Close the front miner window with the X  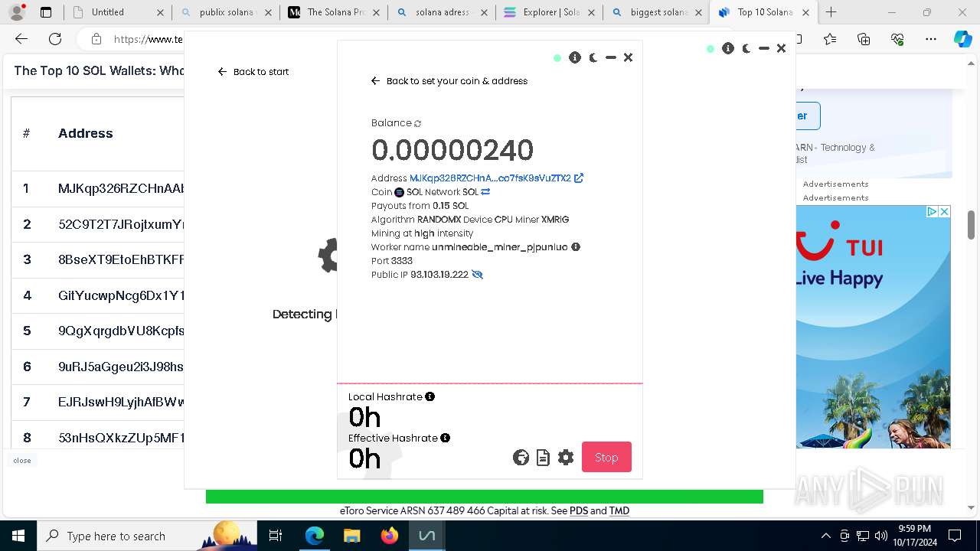click(x=628, y=57)
